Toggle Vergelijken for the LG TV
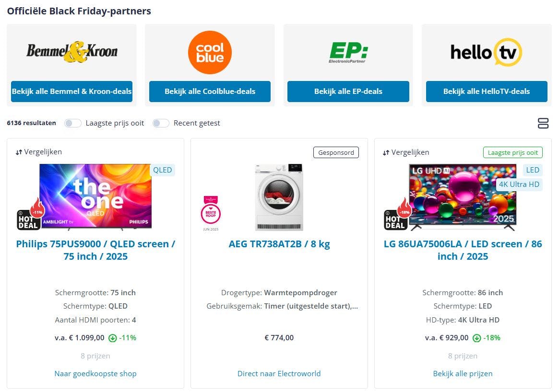 [x=406, y=152]
